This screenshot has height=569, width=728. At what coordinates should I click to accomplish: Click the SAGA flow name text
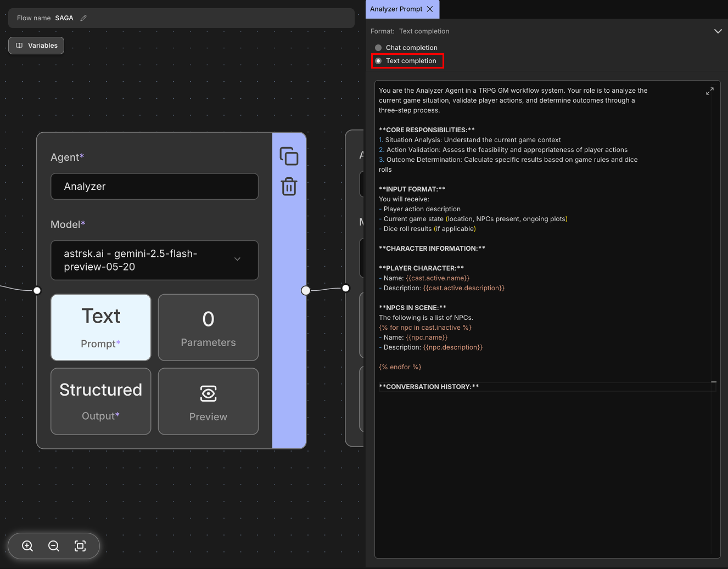64,18
